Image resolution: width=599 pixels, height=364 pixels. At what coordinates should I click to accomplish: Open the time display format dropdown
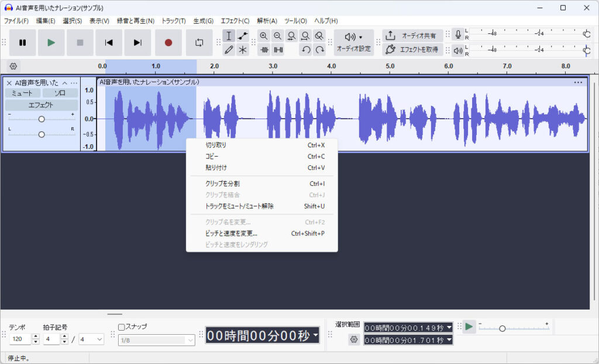315,335
